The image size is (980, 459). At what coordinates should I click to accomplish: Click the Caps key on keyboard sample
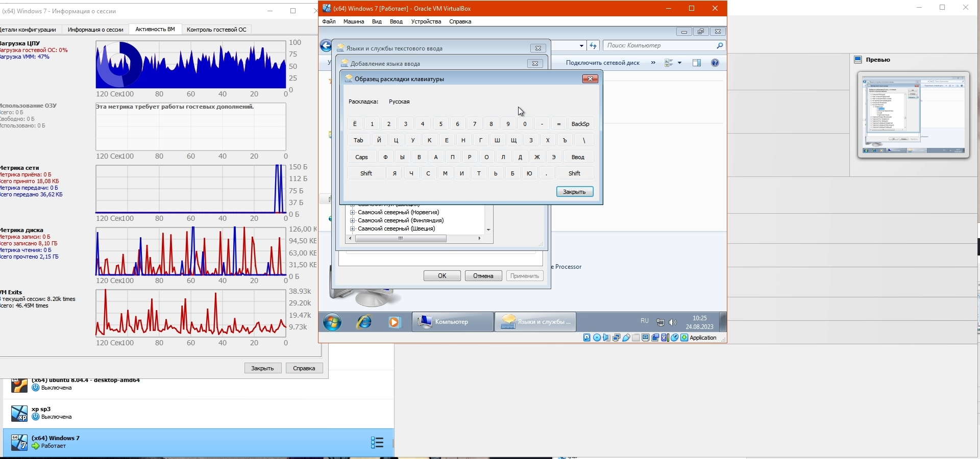click(362, 157)
